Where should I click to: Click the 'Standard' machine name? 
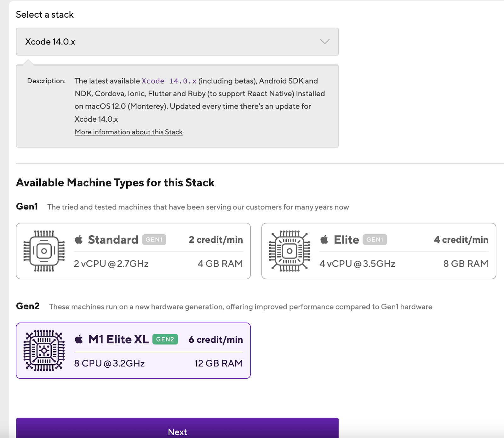pos(113,240)
